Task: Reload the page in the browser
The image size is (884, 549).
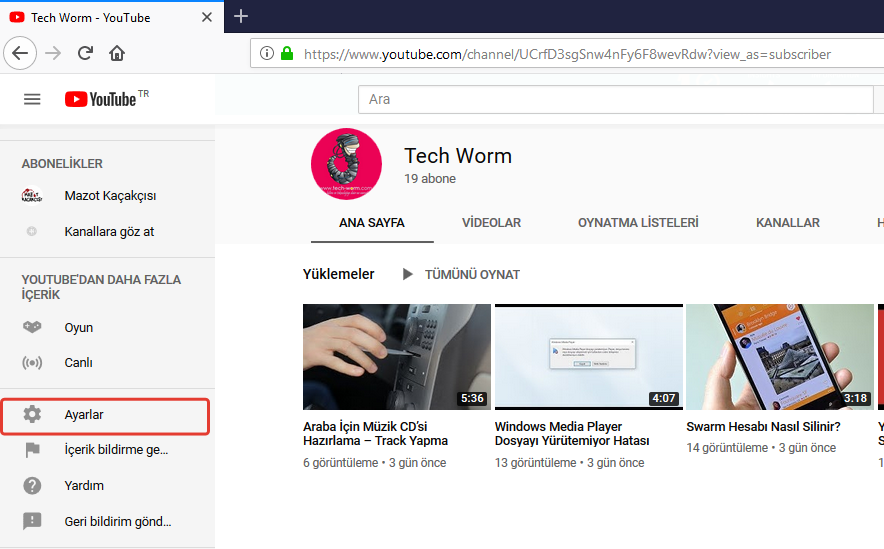Action: (86, 53)
